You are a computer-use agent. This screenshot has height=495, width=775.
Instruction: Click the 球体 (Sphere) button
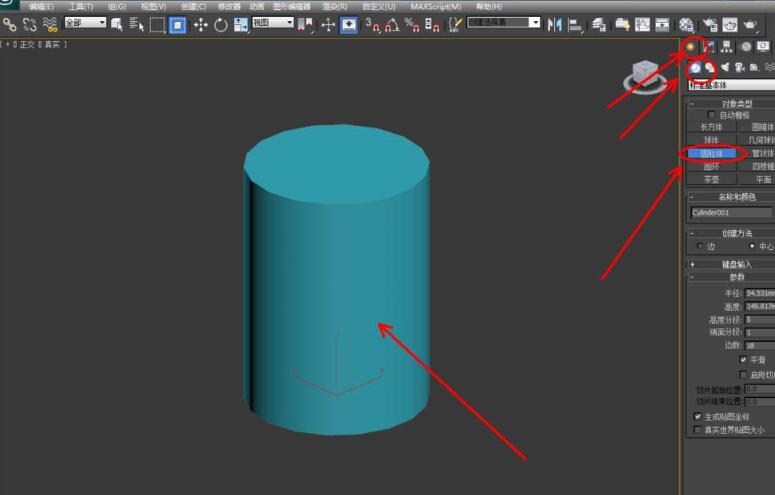pyautogui.click(x=711, y=140)
